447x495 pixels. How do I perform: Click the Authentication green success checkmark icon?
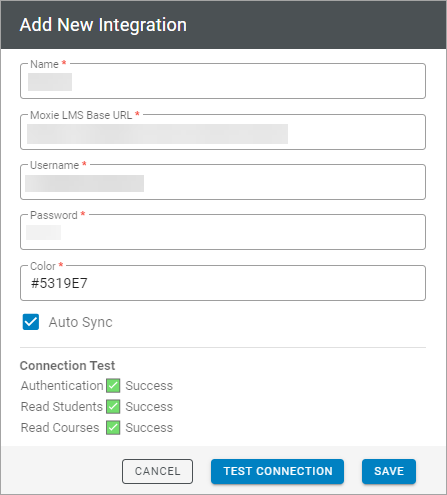(113, 386)
